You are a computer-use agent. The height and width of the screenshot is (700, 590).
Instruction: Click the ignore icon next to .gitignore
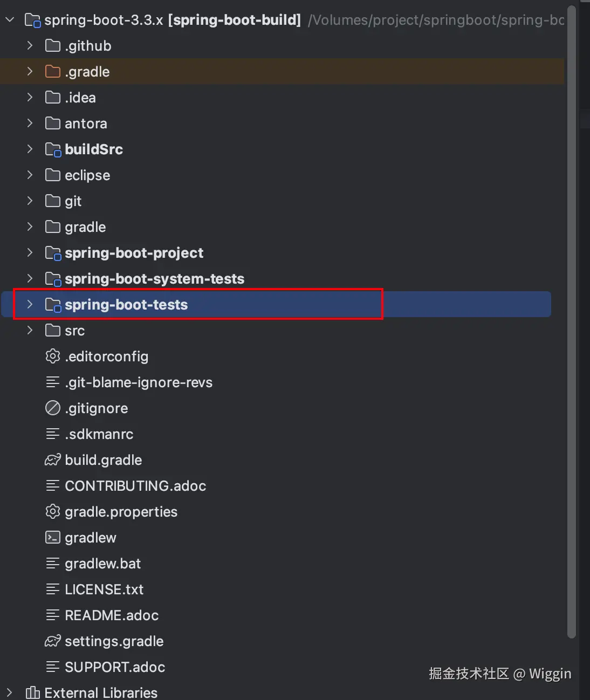coord(52,408)
